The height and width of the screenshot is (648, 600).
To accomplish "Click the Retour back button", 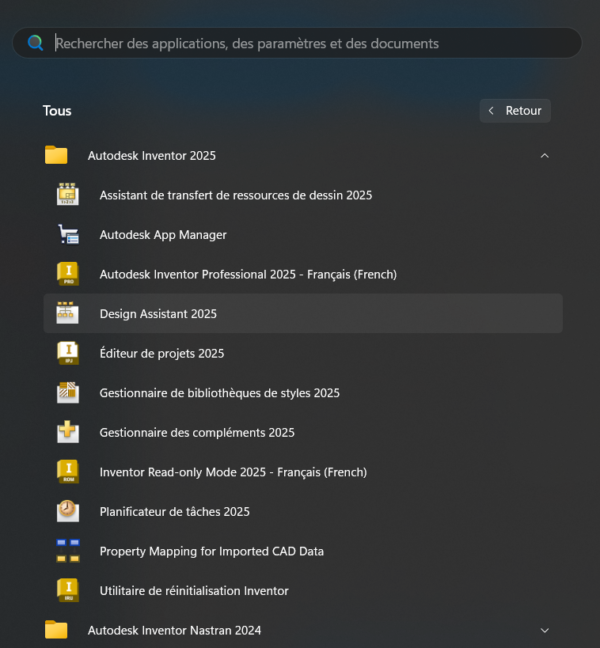I will pos(515,111).
